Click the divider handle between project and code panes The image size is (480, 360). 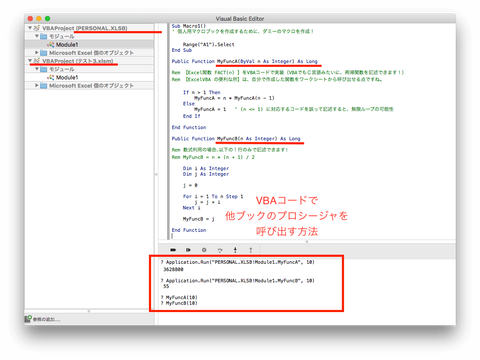coord(156,174)
